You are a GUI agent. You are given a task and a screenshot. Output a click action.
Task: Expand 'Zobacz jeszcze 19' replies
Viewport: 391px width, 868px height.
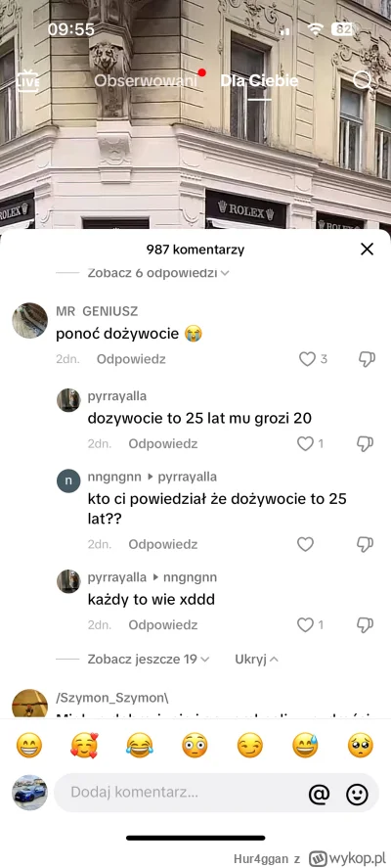click(x=149, y=660)
